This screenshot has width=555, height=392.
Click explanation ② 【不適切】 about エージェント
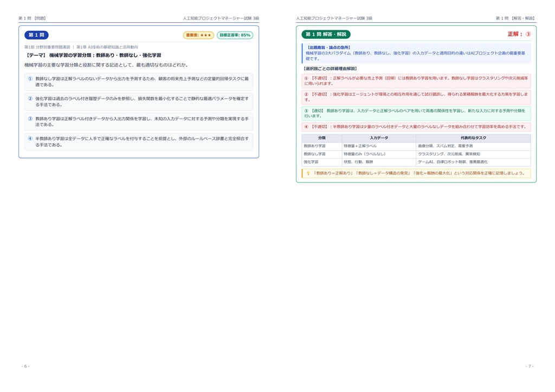416,97
